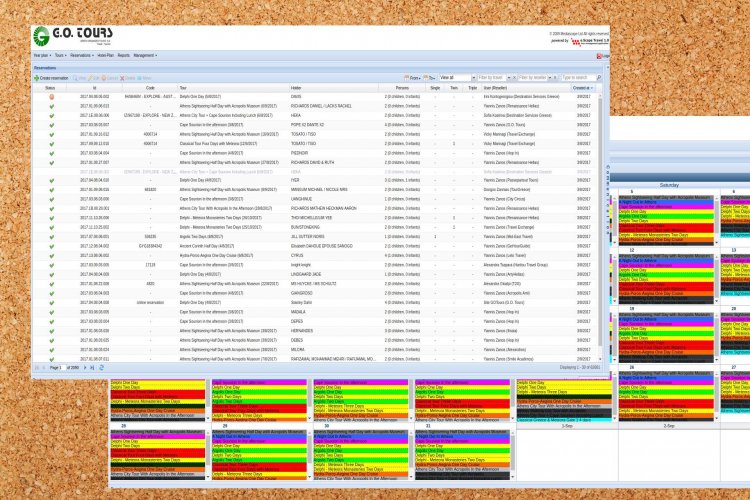Open the Management menu
Viewport: 750px width, 500px height.
click(x=145, y=56)
